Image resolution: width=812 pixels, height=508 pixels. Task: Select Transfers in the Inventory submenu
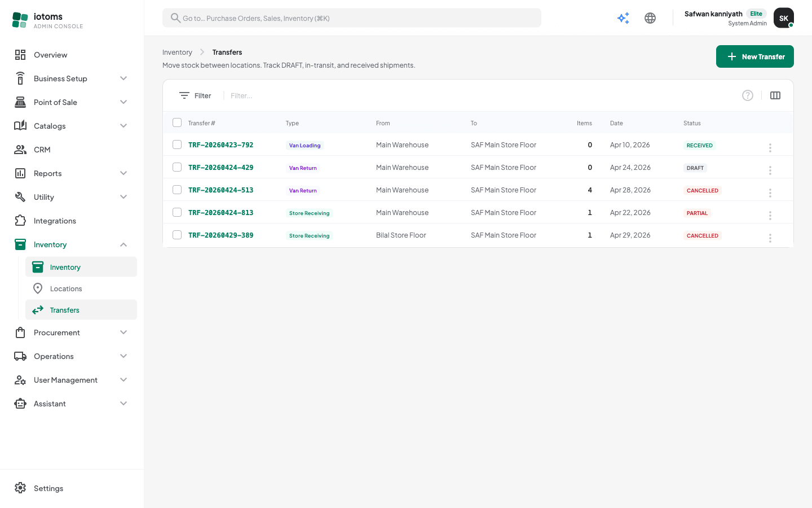81,310
